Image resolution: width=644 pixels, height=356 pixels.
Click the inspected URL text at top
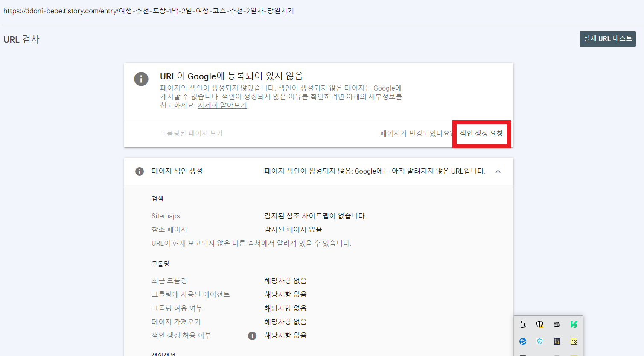point(149,11)
